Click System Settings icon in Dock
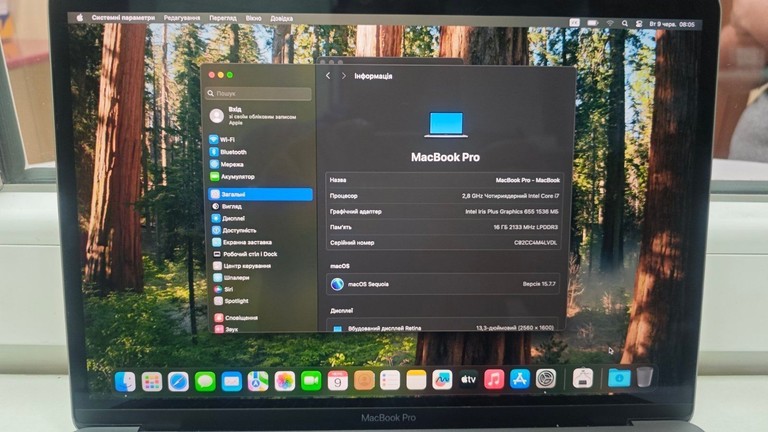The height and width of the screenshot is (432, 768). (546, 379)
